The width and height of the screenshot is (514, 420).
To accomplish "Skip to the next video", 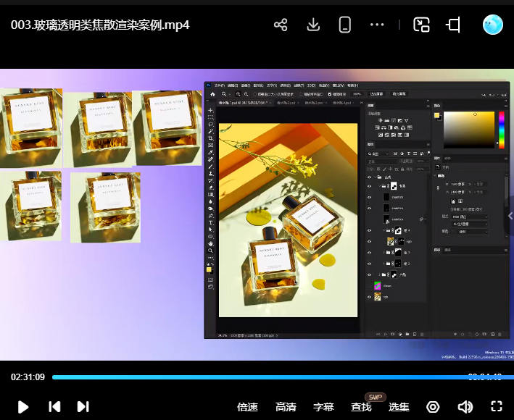I will point(83,406).
